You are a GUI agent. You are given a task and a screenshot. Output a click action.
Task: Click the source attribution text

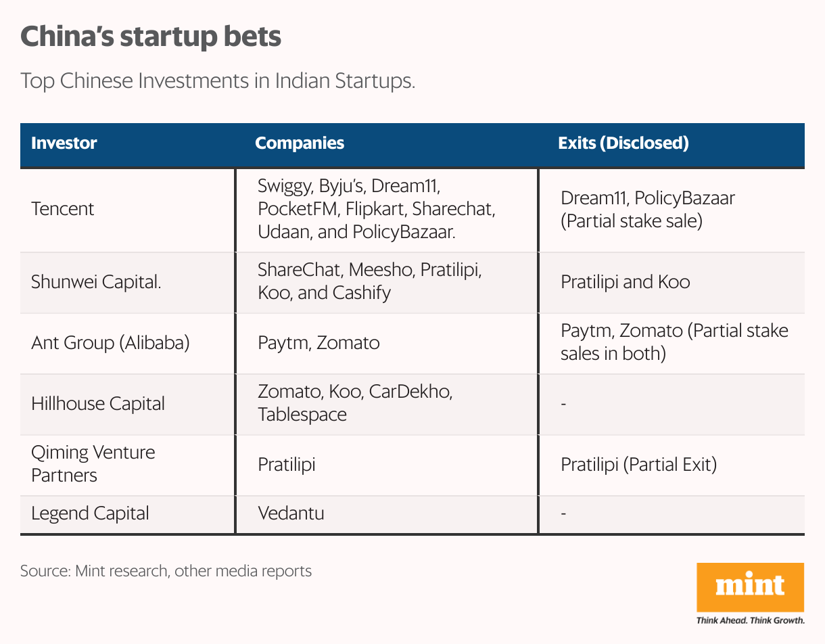pyautogui.click(x=166, y=571)
